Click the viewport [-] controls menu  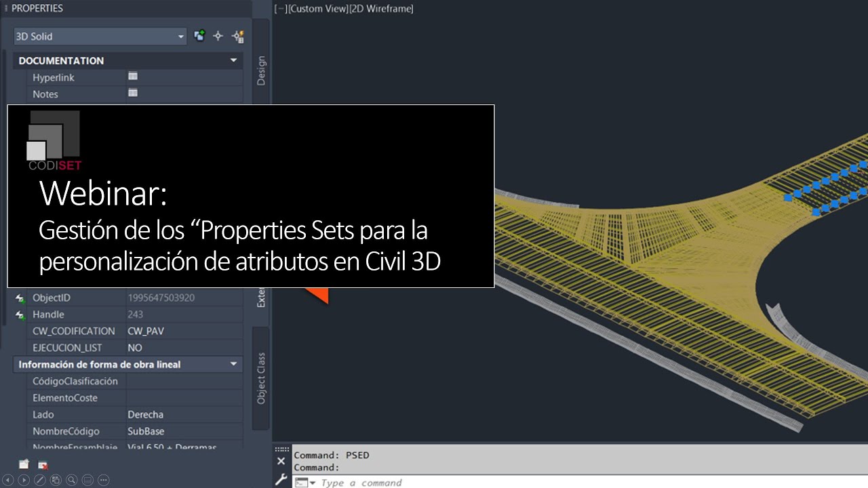pyautogui.click(x=280, y=9)
